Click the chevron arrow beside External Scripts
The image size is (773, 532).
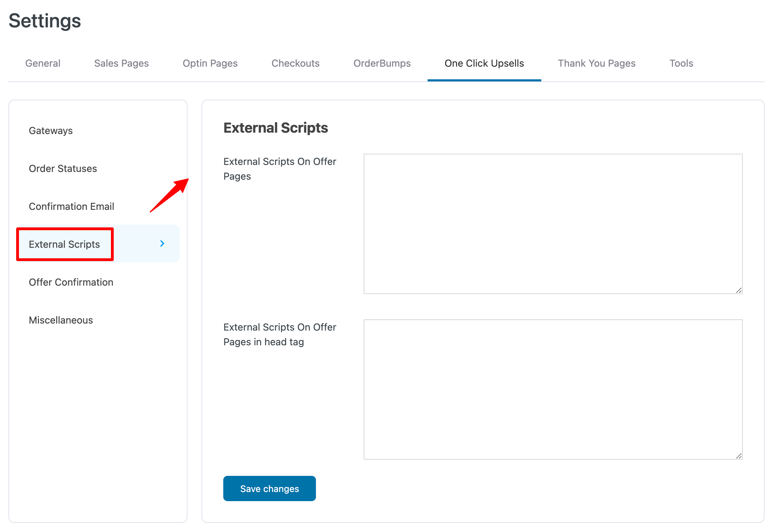pyautogui.click(x=162, y=244)
